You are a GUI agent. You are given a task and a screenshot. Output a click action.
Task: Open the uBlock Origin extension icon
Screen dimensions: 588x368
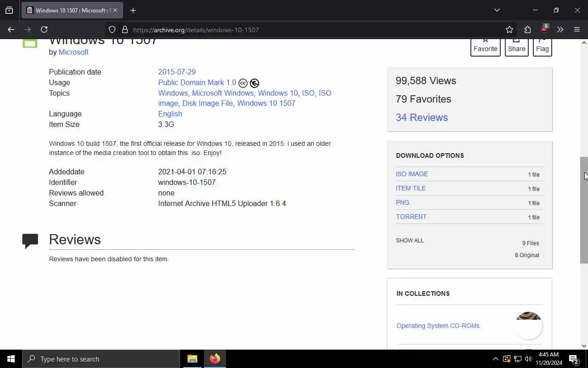click(x=544, y=29)
